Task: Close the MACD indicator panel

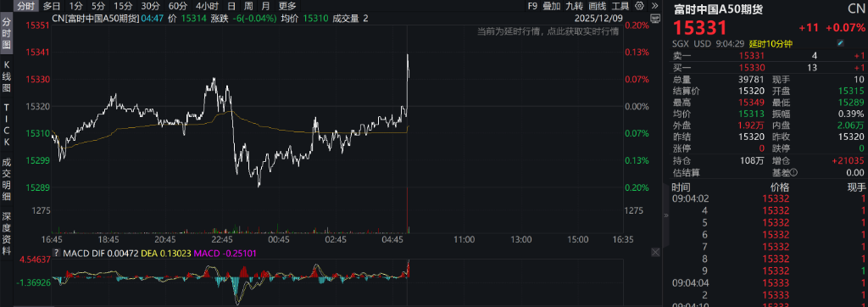Action: 655,253
